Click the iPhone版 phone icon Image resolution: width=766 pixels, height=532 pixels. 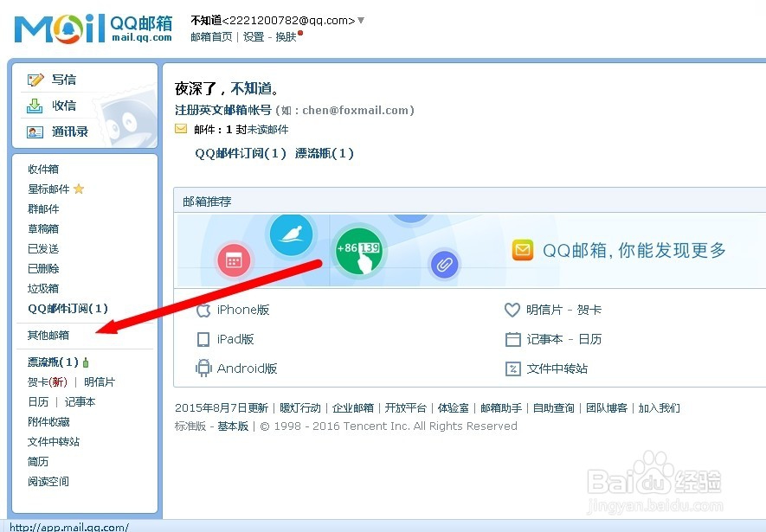203,310
